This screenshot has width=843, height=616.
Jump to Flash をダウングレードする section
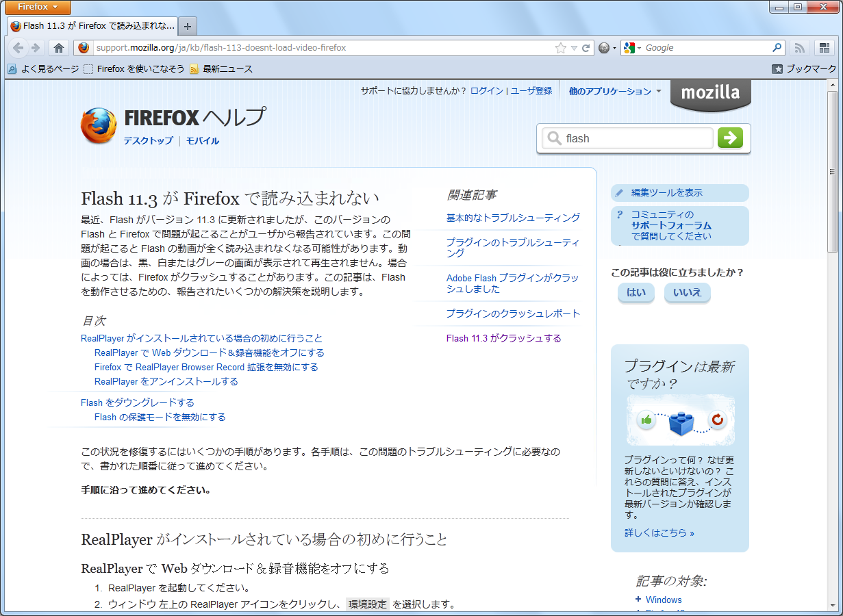pos(138,402)
